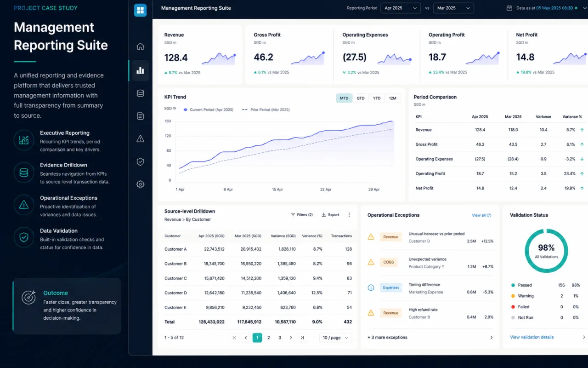Click the Filters icon in Source-level Drilldown

pos(293,215)
